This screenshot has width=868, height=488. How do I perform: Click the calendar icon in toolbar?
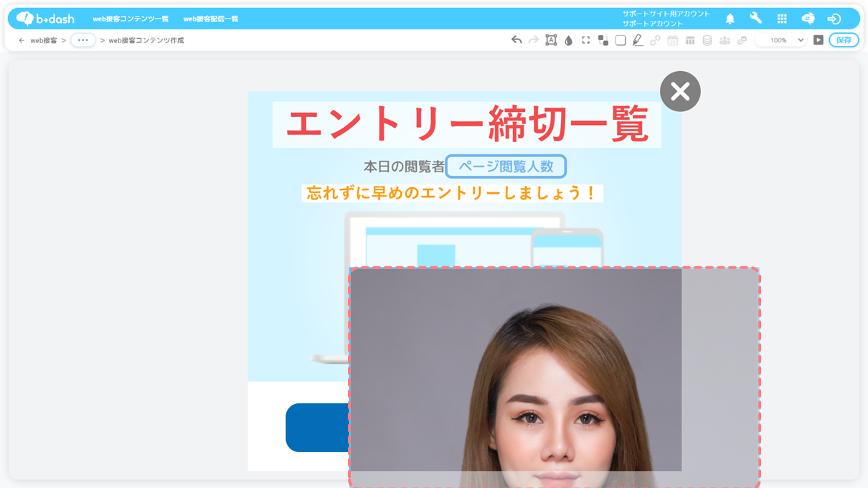point(672,40)
